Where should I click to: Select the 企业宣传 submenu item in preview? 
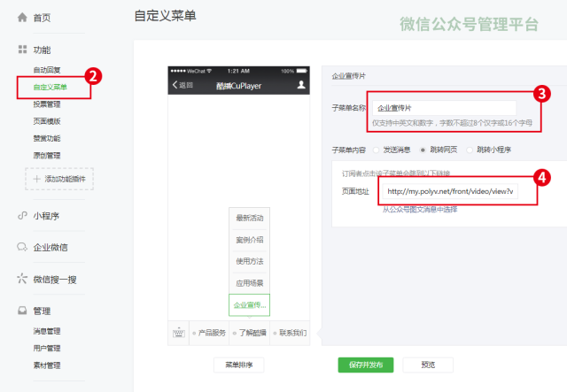pos(249,305)
